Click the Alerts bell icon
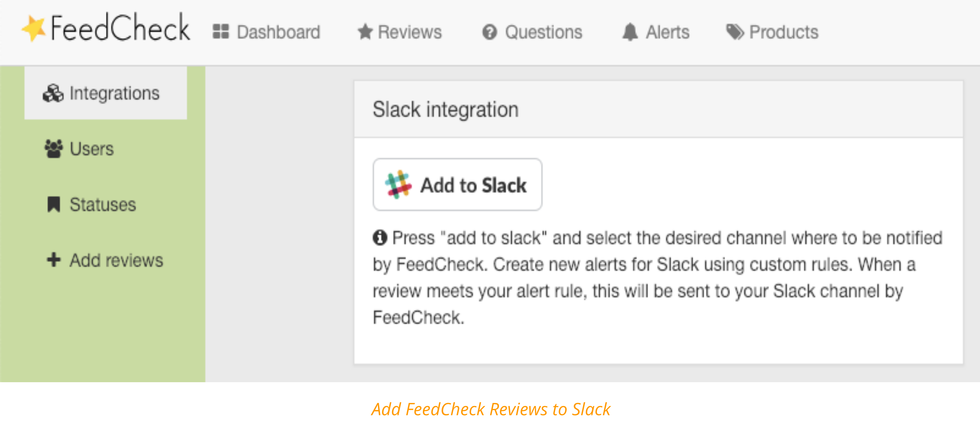 click(630, 32)
